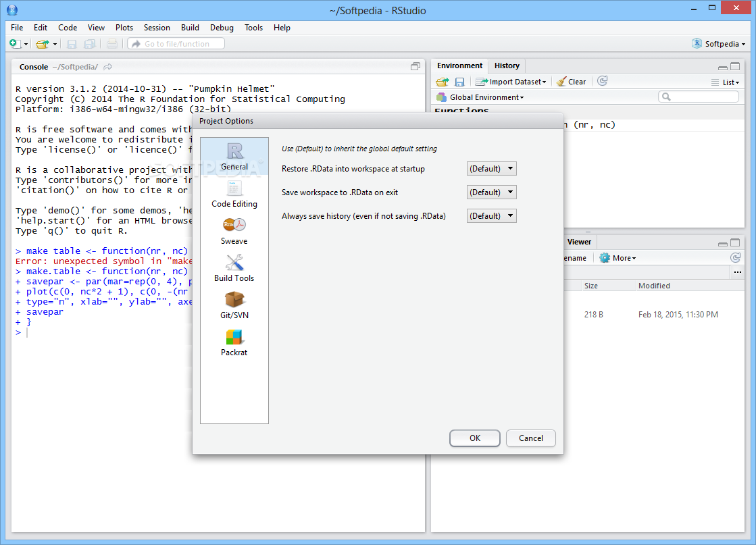Open List view mode dropdown
The height and width of the screenshot is (545, 756).
725,82
